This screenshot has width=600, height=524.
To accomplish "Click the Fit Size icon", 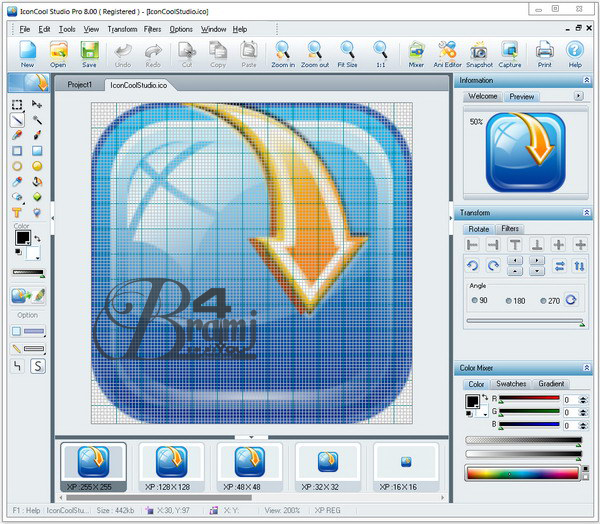I will point(347,52).
